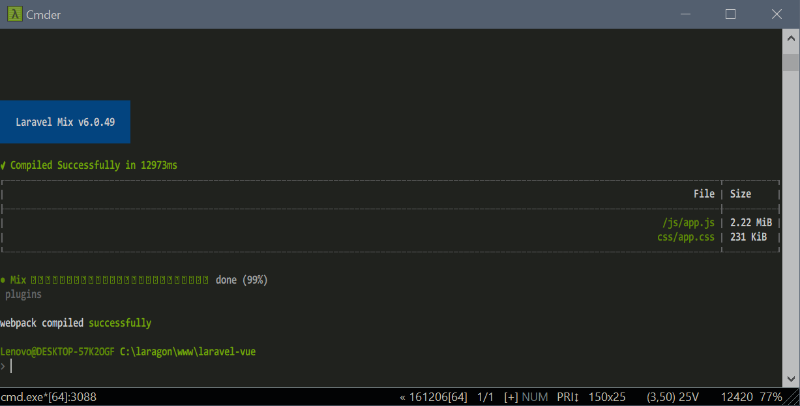Click the 'plugins' text line
Image resolution: width=800 pixels, height=406 pixels.
[23, 294]
